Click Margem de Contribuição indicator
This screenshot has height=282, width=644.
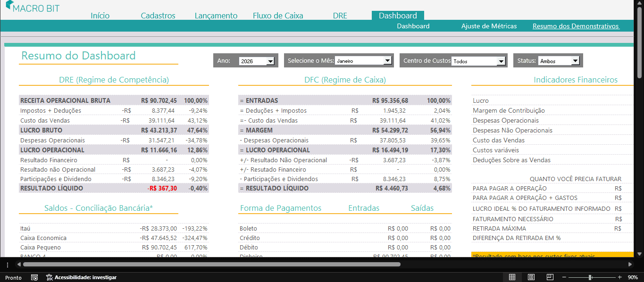pos(509,110)
